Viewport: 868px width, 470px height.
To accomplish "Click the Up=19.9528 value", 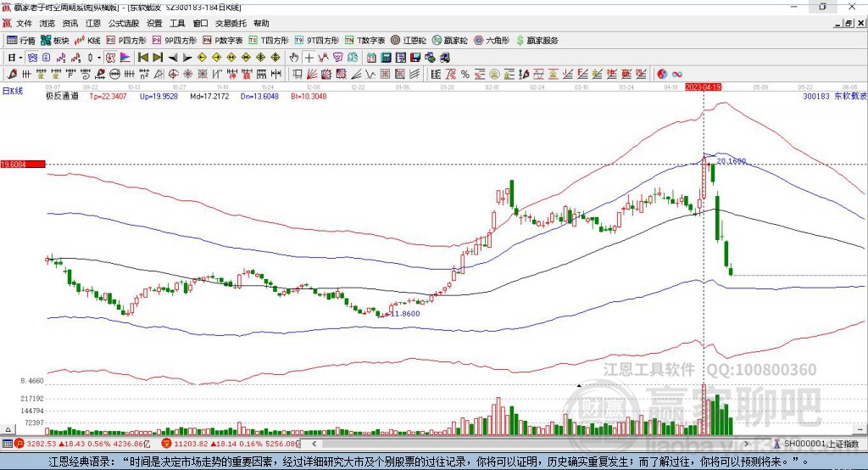I will (x=159, y=96).
